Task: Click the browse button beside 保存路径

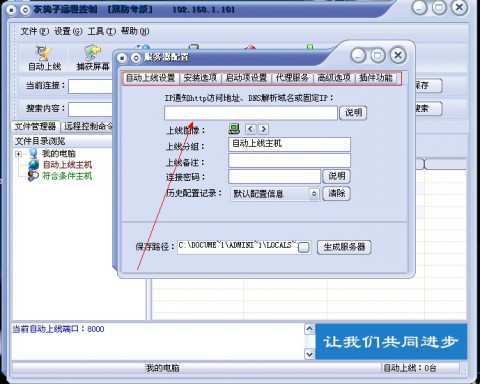Action: 303,247
